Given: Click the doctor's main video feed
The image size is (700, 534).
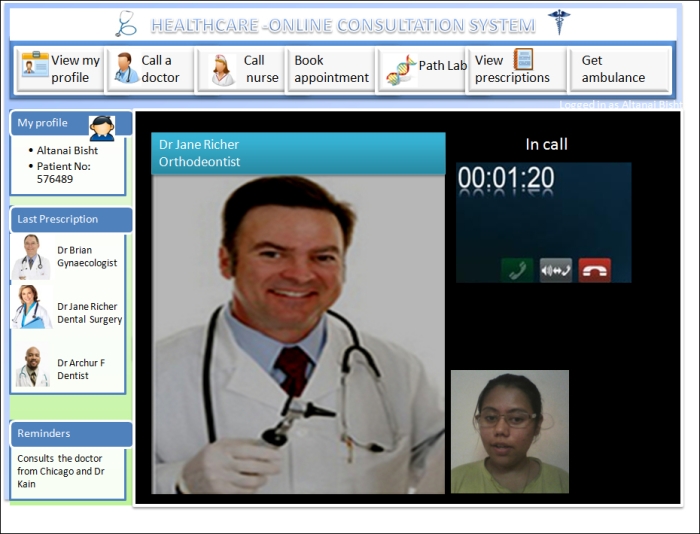Looking at the screenshot, I should (x=298, y=334).
